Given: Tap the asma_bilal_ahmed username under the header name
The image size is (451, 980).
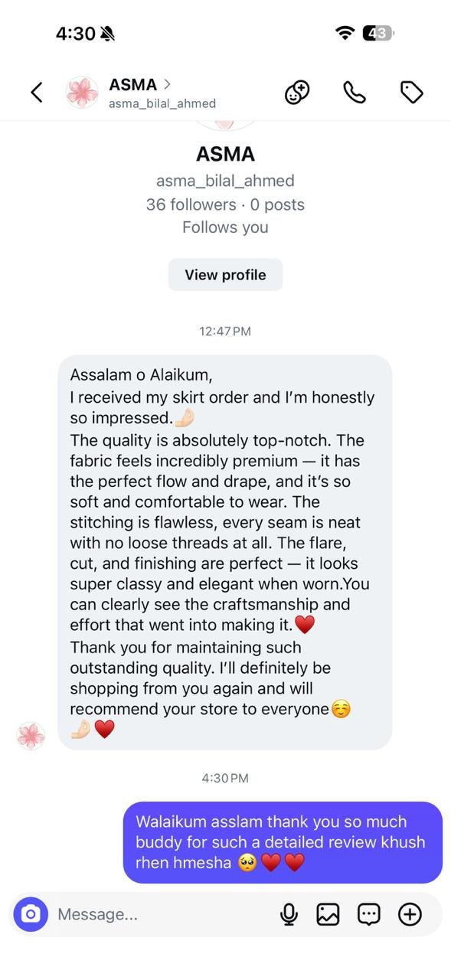Looking at the screenshot, I should tap(162, 103).
